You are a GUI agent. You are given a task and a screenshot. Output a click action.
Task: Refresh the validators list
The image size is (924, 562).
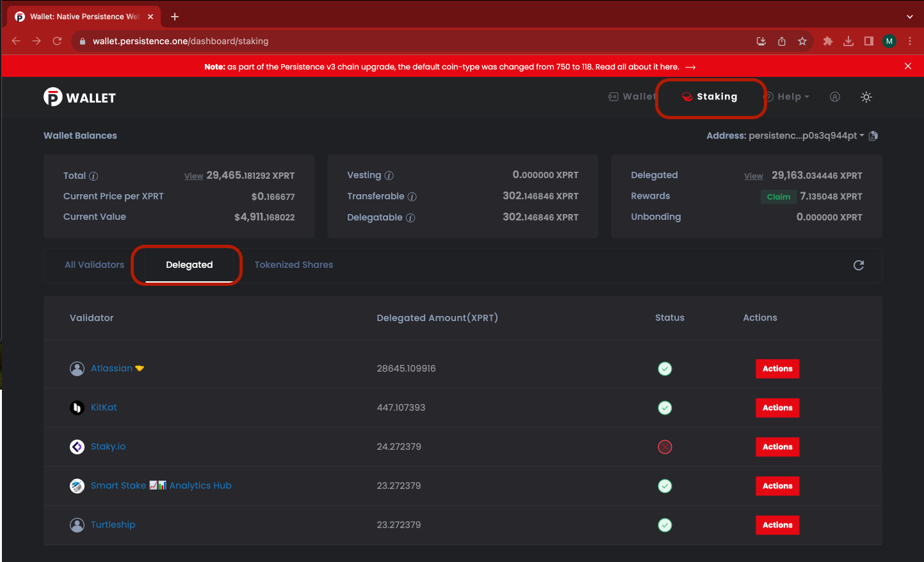859,265
